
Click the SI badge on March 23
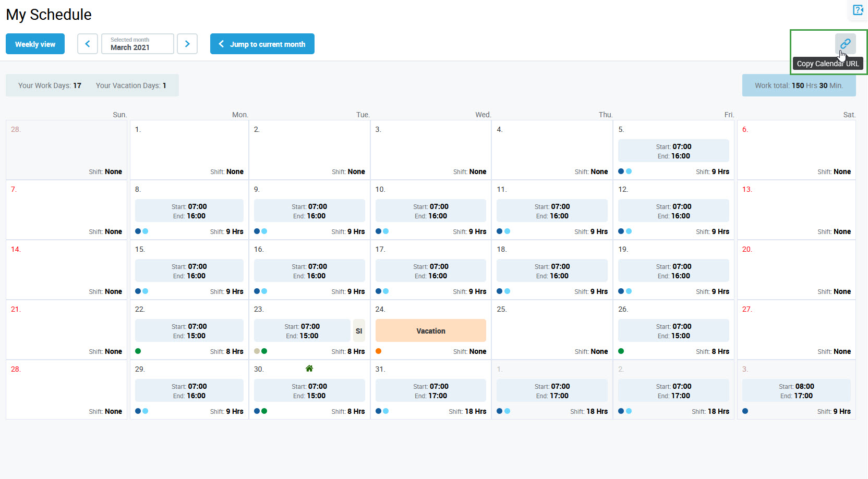coord(359,331)
